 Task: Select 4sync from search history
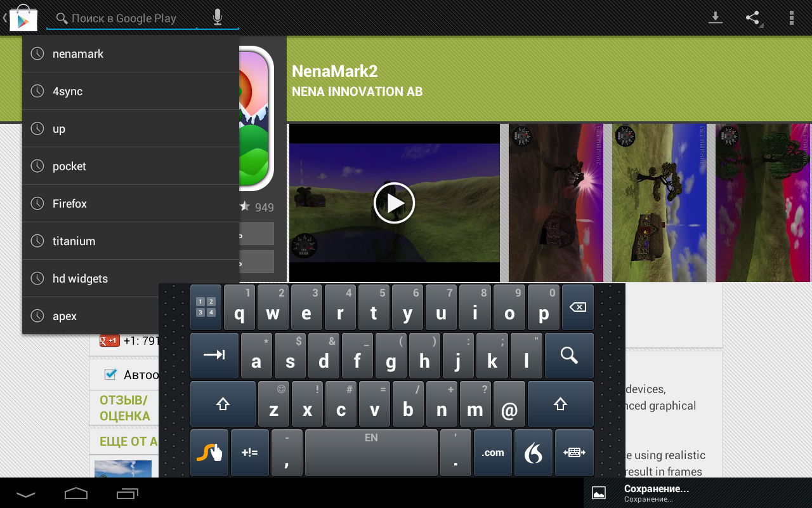131,91
